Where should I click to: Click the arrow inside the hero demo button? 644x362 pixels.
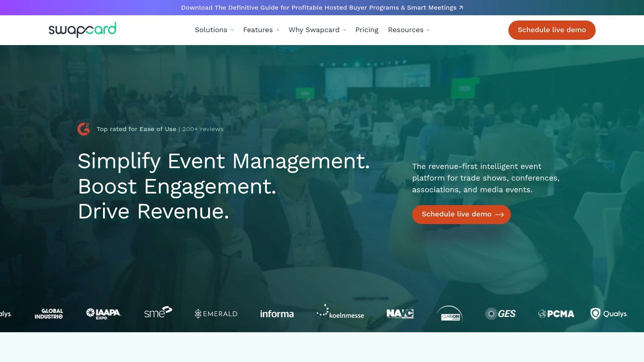[x=500, y=215]
